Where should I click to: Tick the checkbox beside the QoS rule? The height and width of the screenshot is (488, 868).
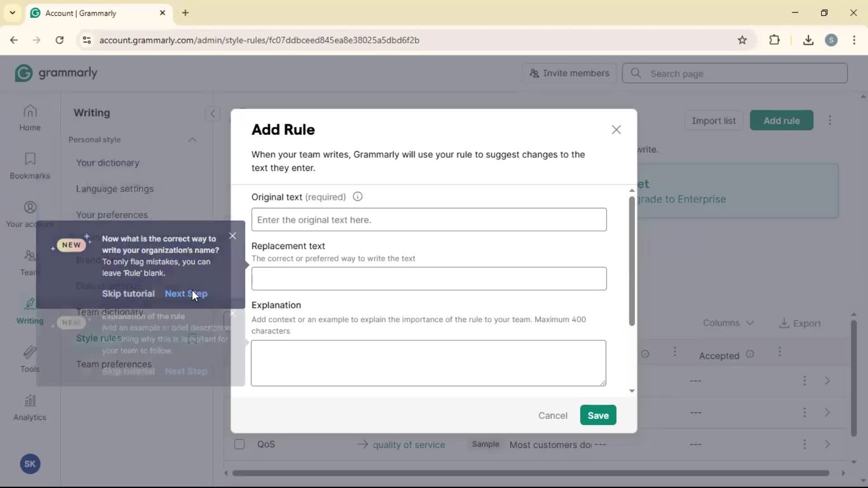240,444
